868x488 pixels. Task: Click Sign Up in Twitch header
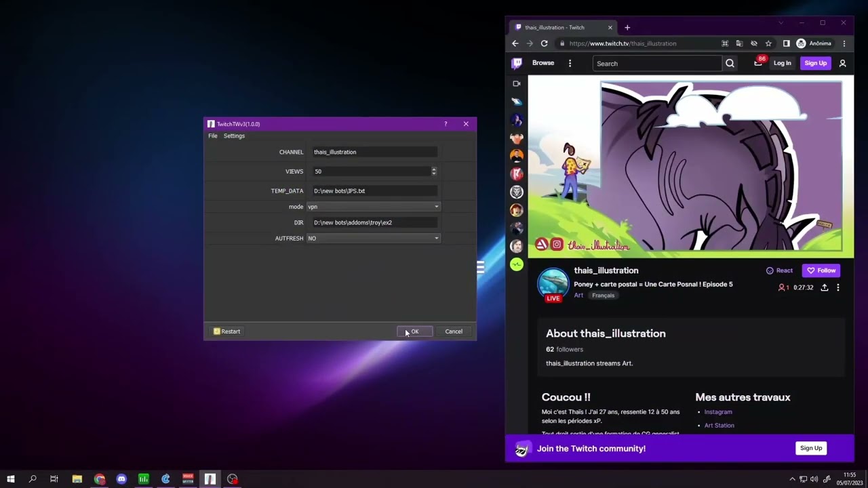(815, 63)
